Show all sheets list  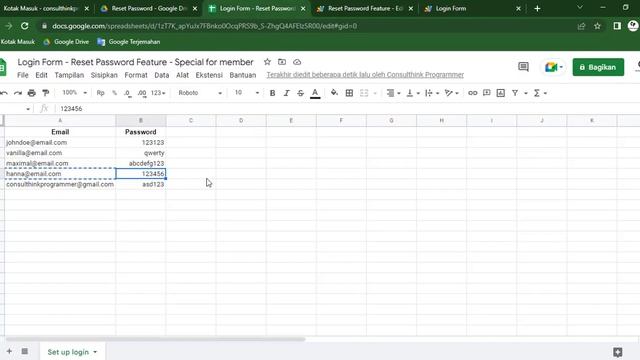(x=24, y=351)
